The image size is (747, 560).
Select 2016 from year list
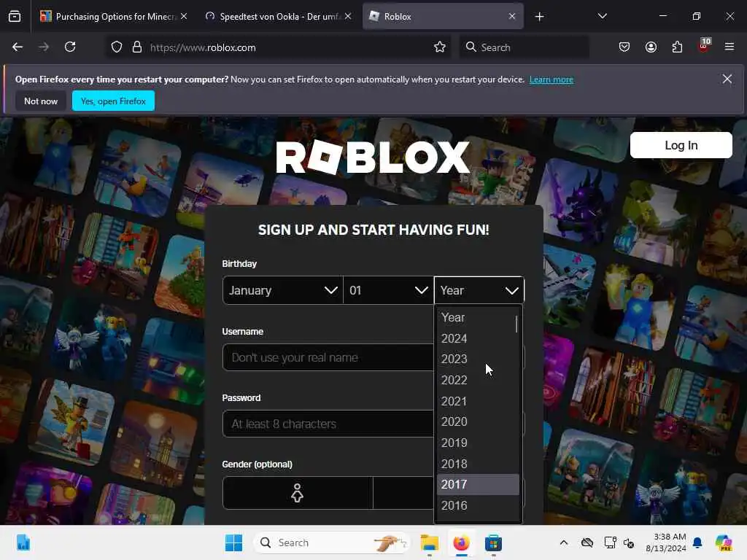coord(478,505)
